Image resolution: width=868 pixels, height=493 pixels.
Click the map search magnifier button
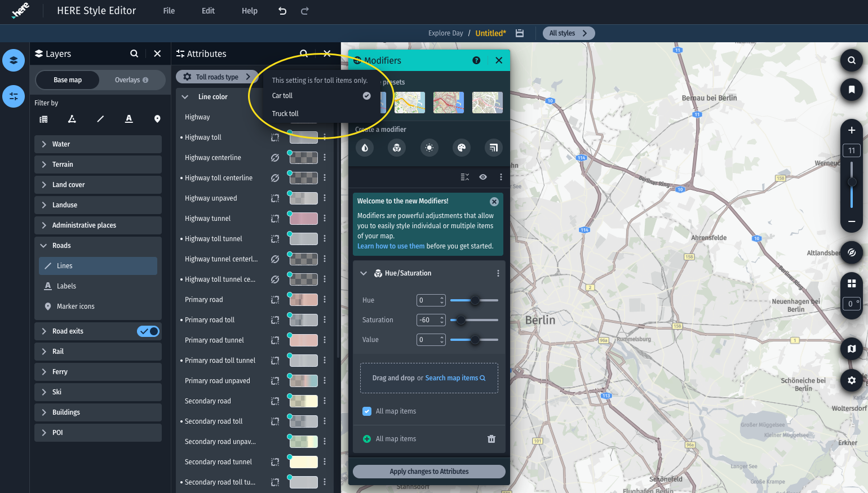(851, 60)
